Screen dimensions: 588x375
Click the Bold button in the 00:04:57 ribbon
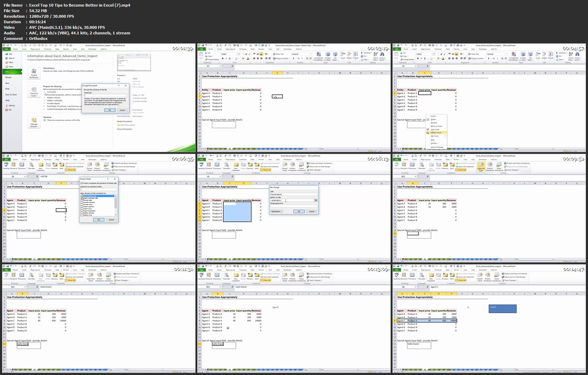click(418, 58)
